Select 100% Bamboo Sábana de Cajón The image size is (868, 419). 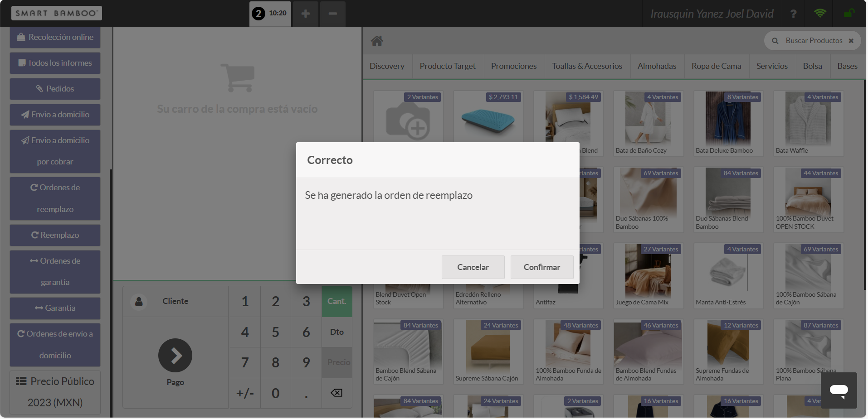[x=809, y=276]
